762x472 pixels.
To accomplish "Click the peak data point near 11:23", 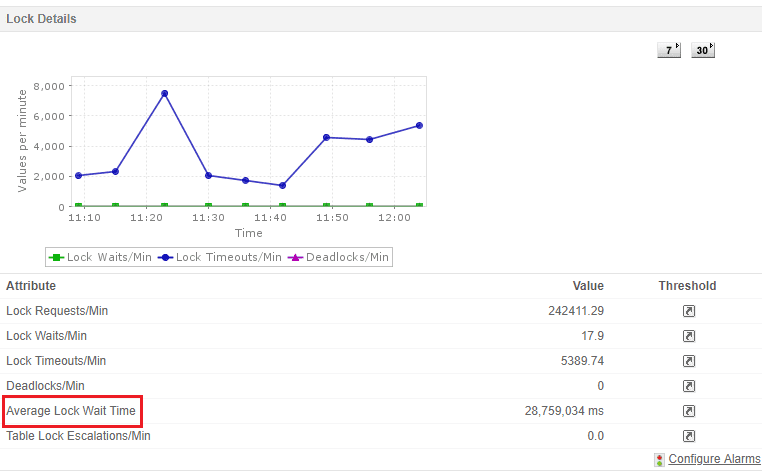I will click(x=164, y=94).
